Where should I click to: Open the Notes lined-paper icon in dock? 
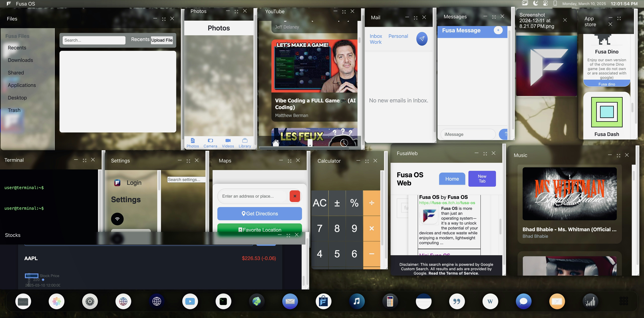point(424,301)
